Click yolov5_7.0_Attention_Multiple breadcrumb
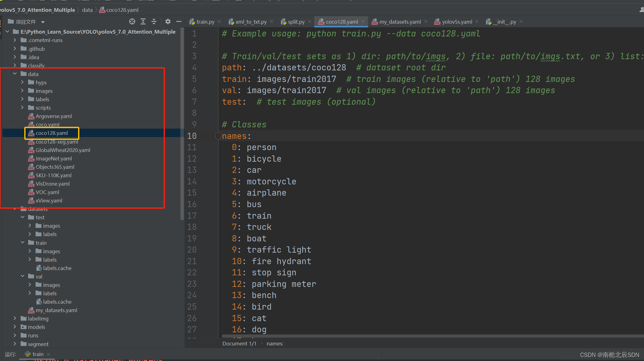This screenshot has width=644, height=361. tap(37, 10)
